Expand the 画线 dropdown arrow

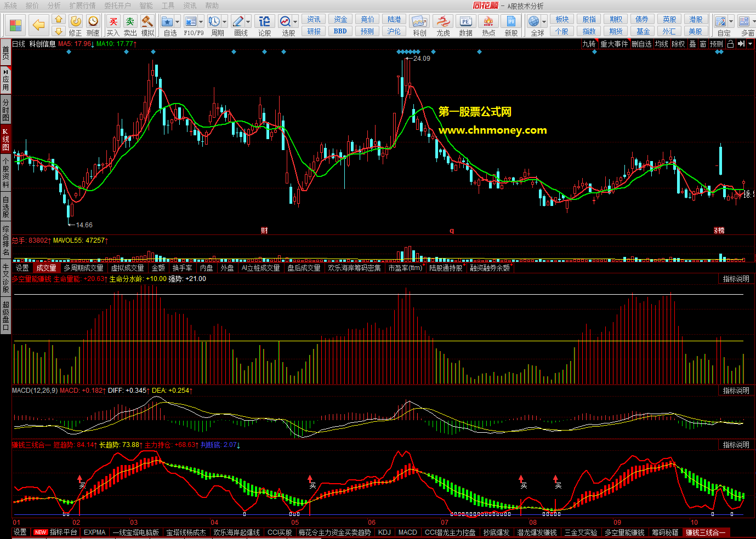tap(248, 22)
